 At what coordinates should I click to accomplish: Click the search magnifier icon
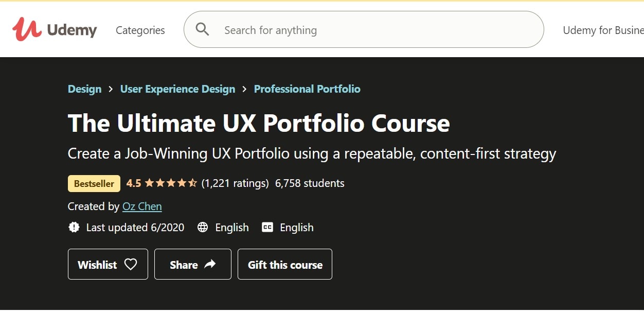(x=203, y=30)
